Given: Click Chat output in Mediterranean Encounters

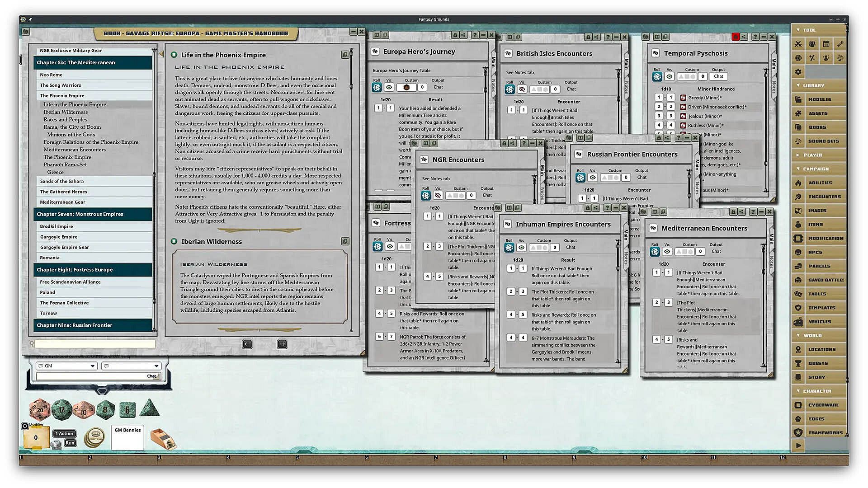Looking at the screenshot, I should (717, 252).
